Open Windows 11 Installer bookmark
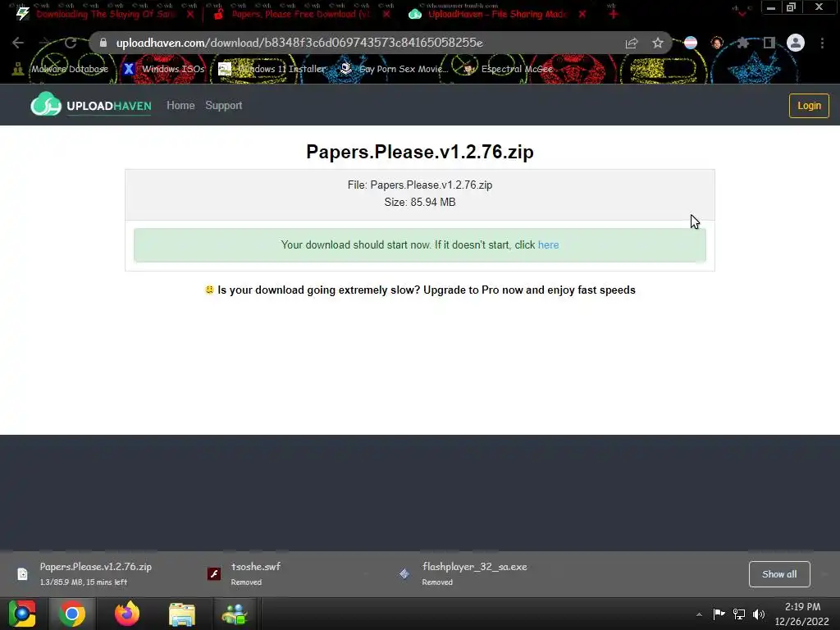 point(272,69)
